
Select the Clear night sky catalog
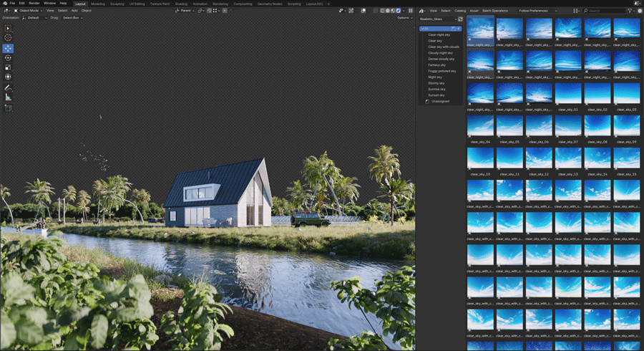coord(439,35)
